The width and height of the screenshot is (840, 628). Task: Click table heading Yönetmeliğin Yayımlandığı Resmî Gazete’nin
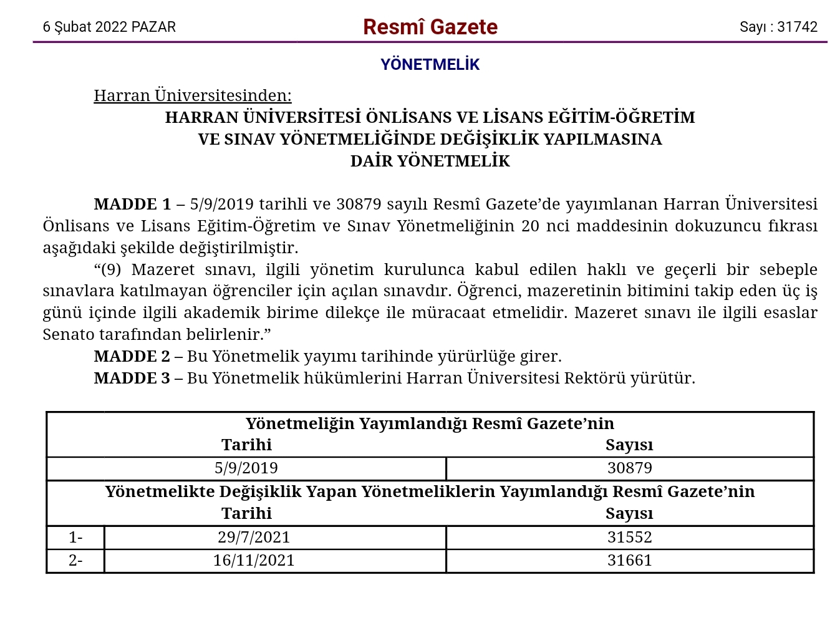(430, 423)
